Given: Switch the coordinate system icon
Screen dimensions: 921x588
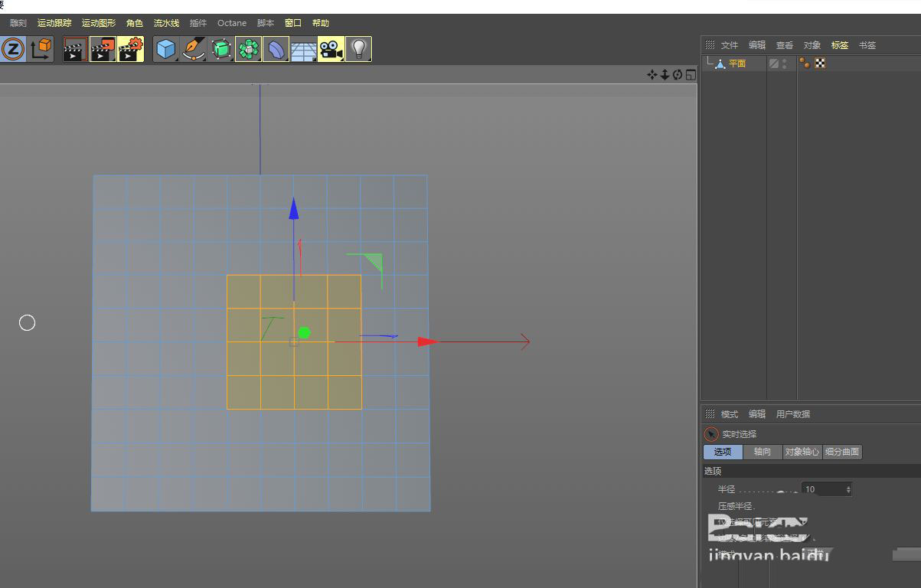Looking at the screenshot, I should 41,50.
